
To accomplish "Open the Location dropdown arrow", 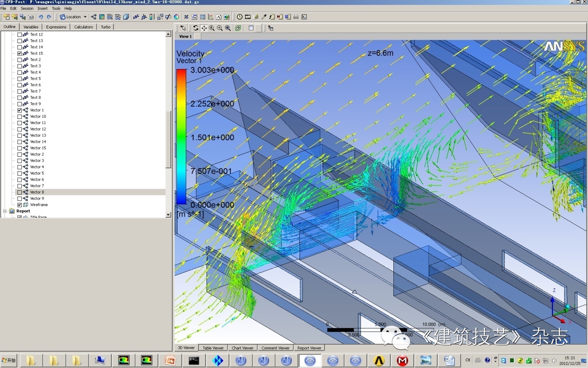I will point(85,17).
